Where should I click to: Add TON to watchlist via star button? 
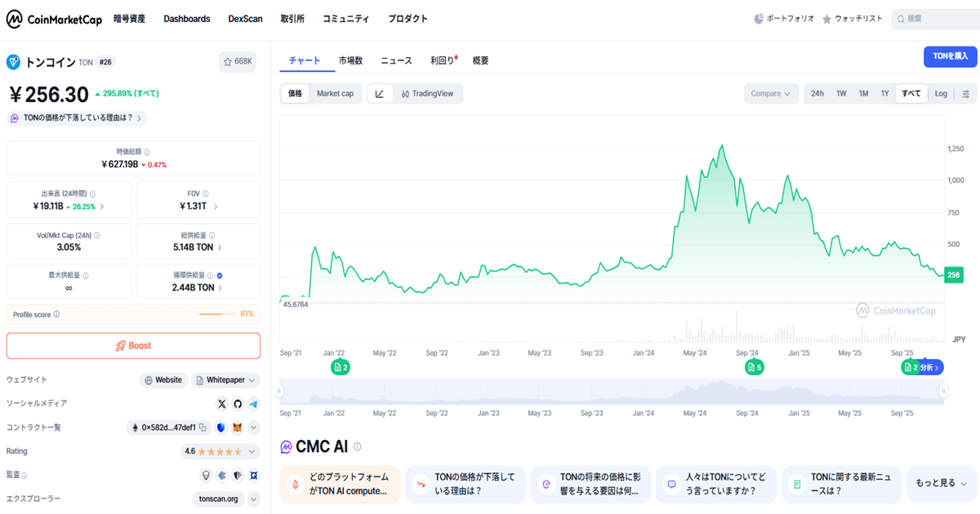238,61
